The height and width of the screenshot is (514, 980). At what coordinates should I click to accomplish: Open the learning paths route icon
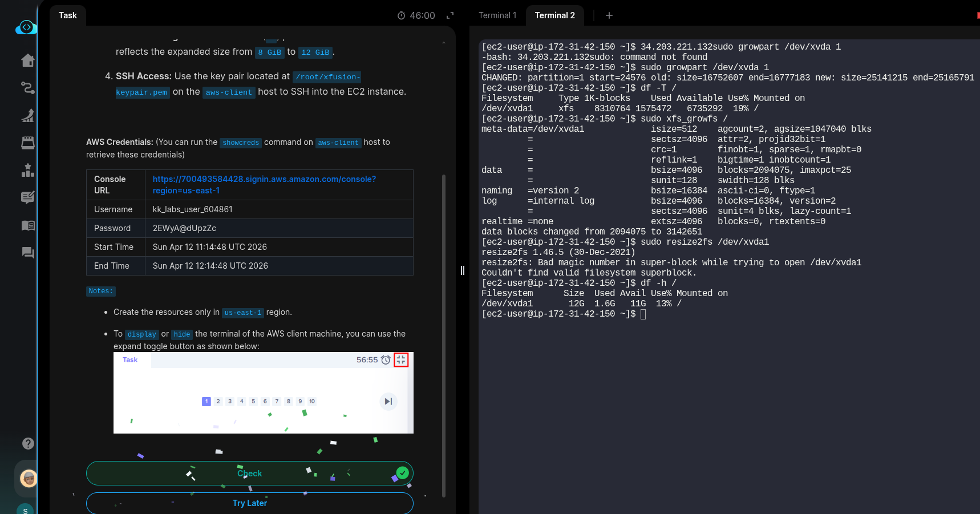pos(27,88)
